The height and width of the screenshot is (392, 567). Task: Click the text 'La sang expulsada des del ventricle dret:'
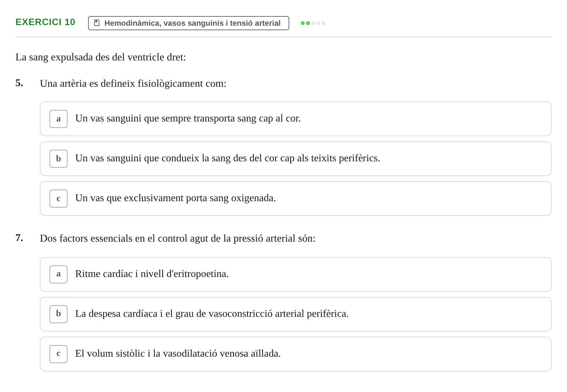pos(101,57)
